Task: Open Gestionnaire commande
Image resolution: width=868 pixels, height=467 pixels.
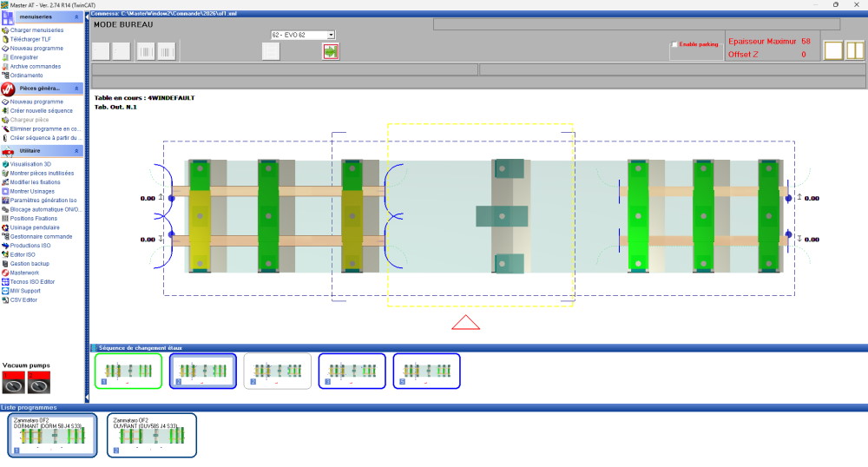Action: pos(41,237)
